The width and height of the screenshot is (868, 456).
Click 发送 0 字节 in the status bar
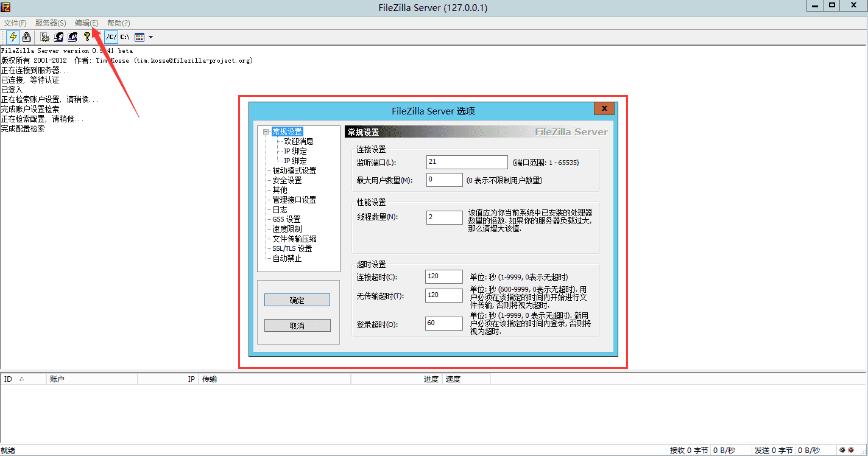(x=774, y=451)
